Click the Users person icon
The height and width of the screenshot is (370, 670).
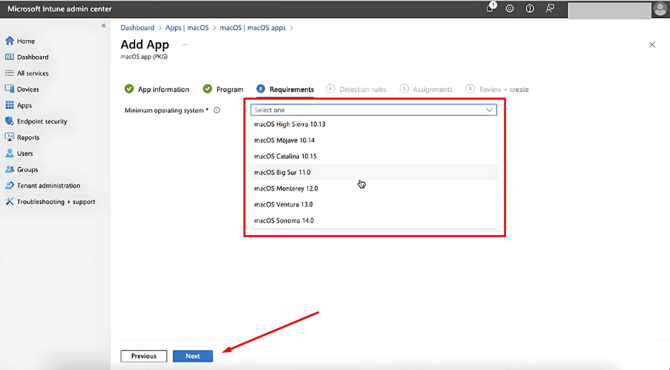coord(9,153)
